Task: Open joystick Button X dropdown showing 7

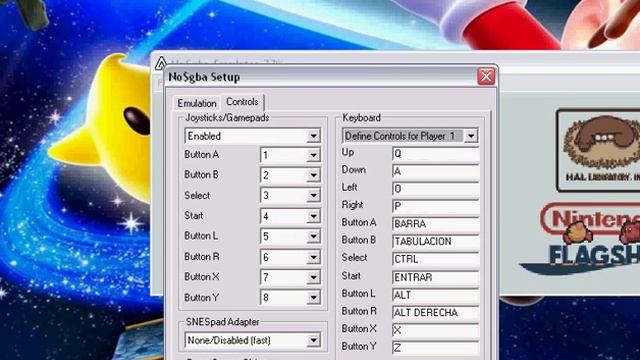Action: click(x=290, y=277)
